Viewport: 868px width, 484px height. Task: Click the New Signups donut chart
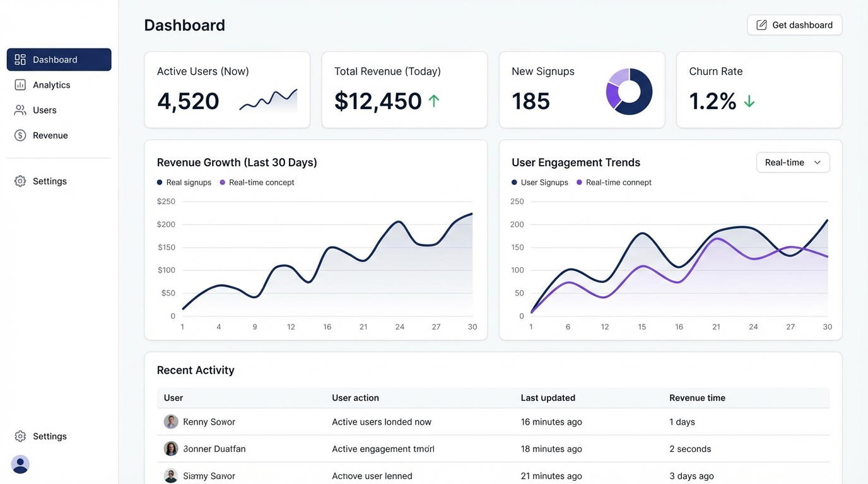pos(629,91)
